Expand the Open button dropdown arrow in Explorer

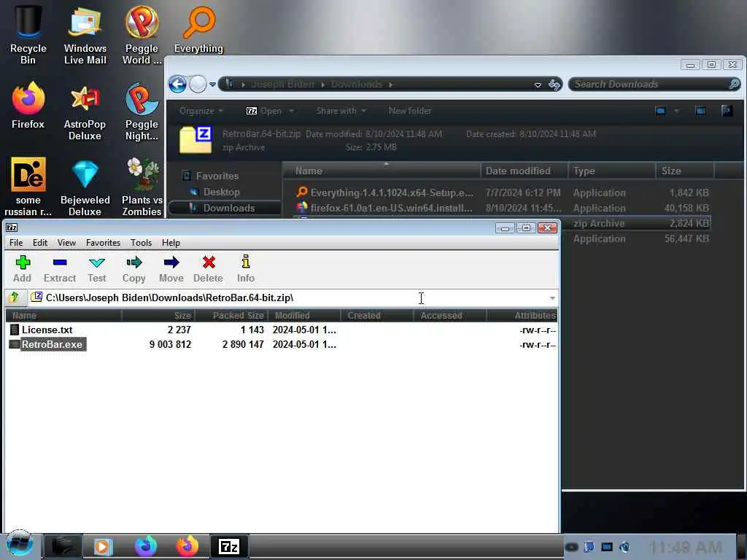291,111
